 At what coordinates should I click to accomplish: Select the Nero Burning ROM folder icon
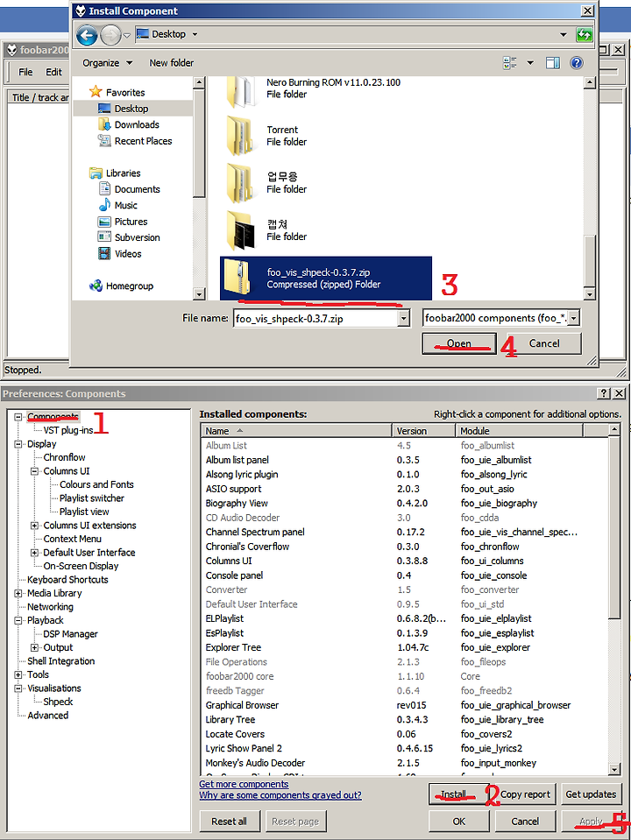(x=241, y=91)
